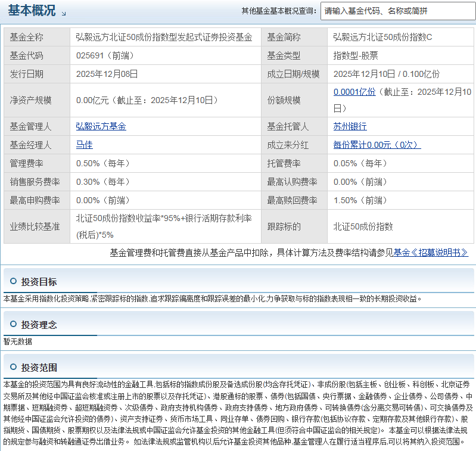This screenshot has height=451, width=476.
Task: Click the fund code value 025691（前端）
Action: (x=105, y=55)
